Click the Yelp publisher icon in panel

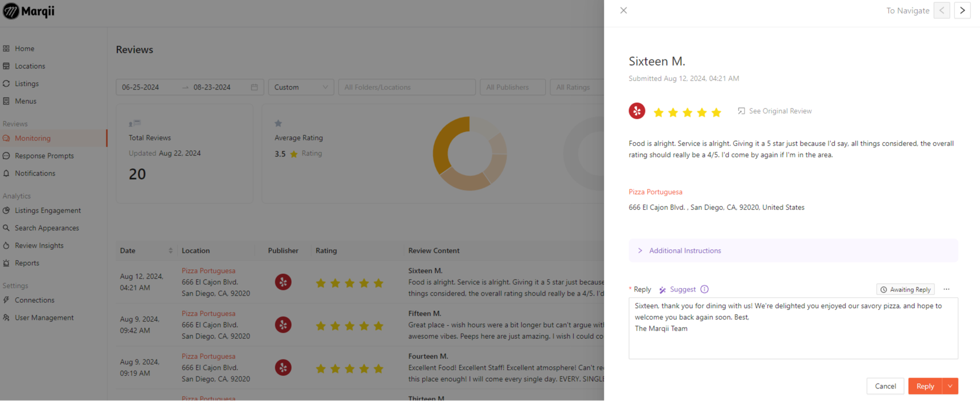636,111
